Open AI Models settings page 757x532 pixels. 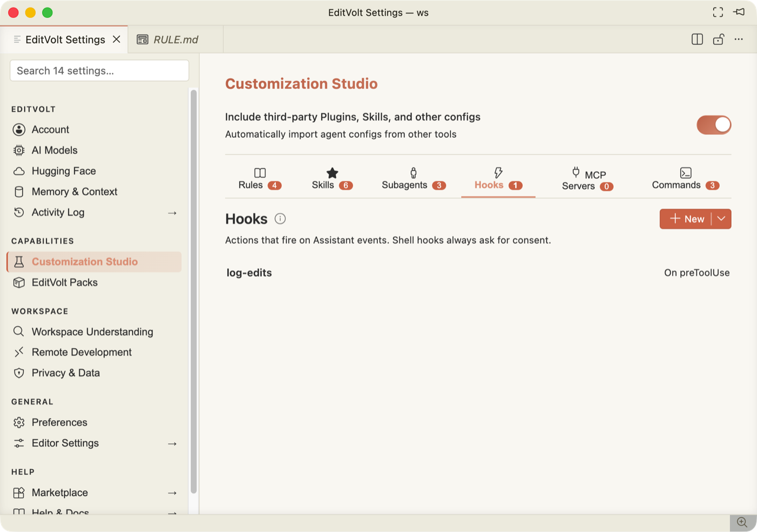(x=94, y=150)
